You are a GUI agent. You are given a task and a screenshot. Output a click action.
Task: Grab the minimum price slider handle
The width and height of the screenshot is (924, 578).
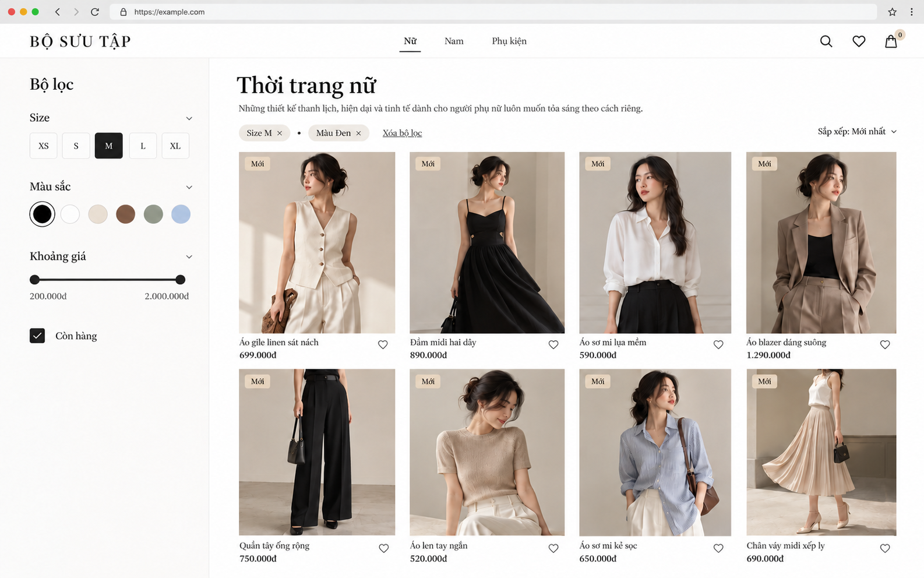click(x=35, y=280)
